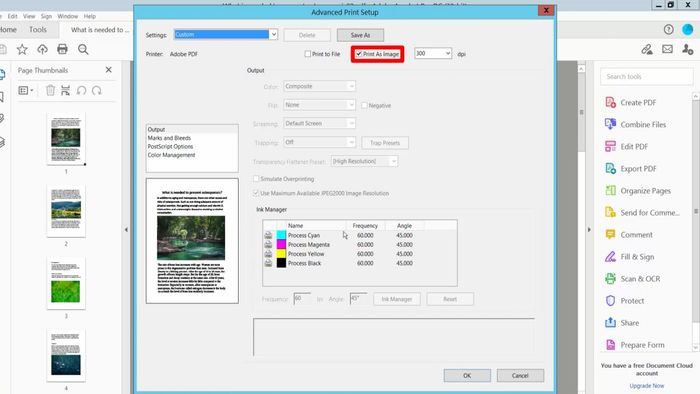Click the search magnifier icon in toolbar
700x394 pixels.
[x=83, y=50]
